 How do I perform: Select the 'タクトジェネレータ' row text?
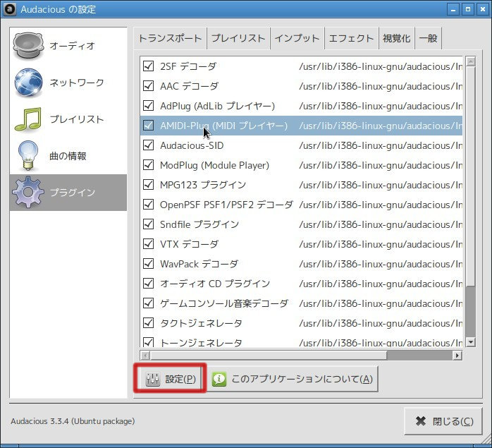(x=201, y=323)
